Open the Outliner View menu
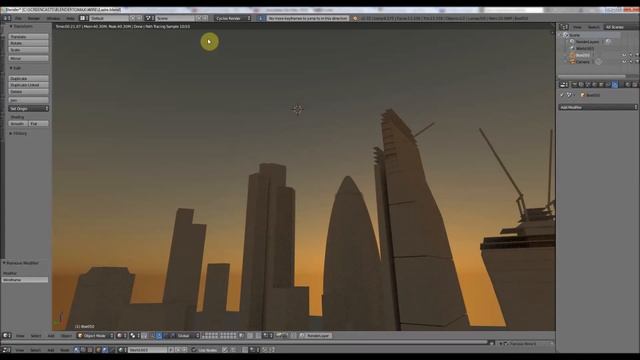This screenshot has width=640, height=360. point(577,27)
